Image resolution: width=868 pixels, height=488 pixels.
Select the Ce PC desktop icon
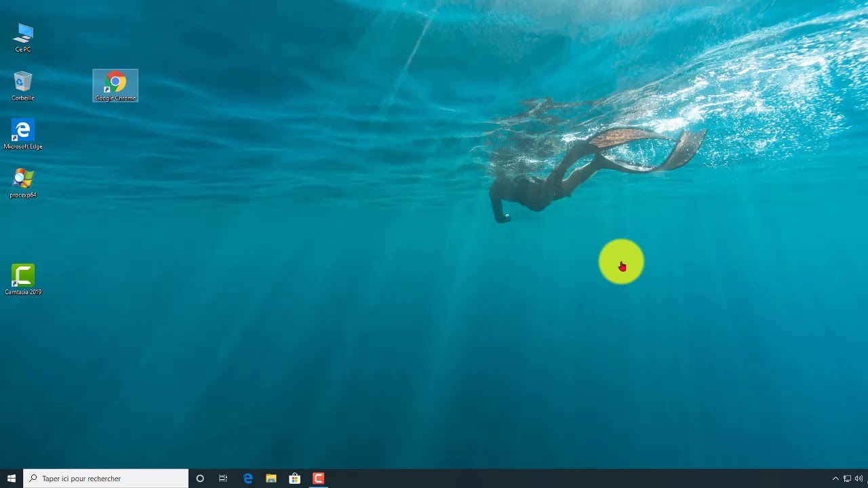pyautogui.click(x=23, y=38)
